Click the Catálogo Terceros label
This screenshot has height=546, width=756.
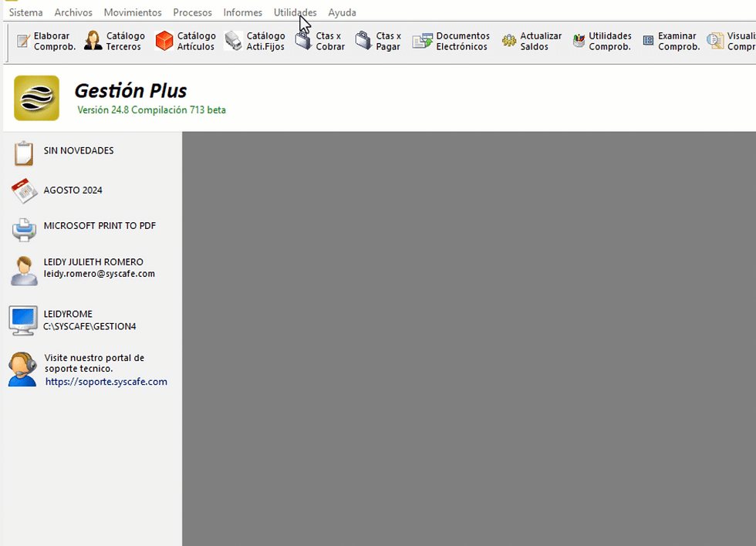(125, 42)
